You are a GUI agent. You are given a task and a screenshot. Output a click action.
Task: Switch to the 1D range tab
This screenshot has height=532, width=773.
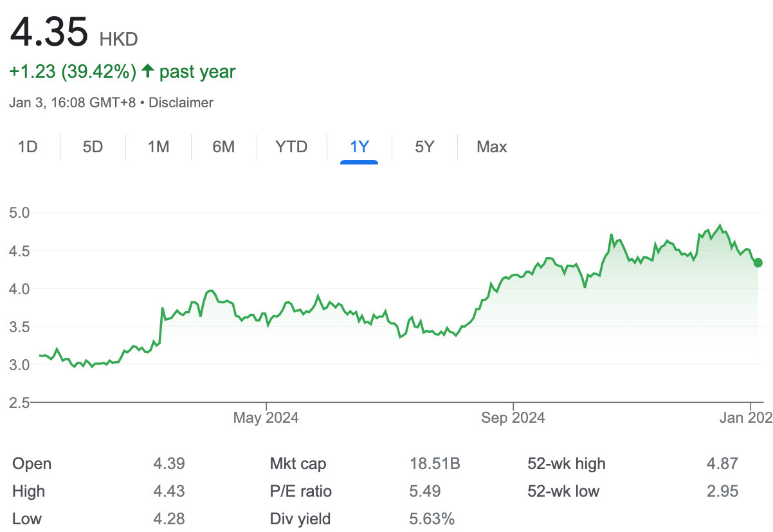pos(28,146)
